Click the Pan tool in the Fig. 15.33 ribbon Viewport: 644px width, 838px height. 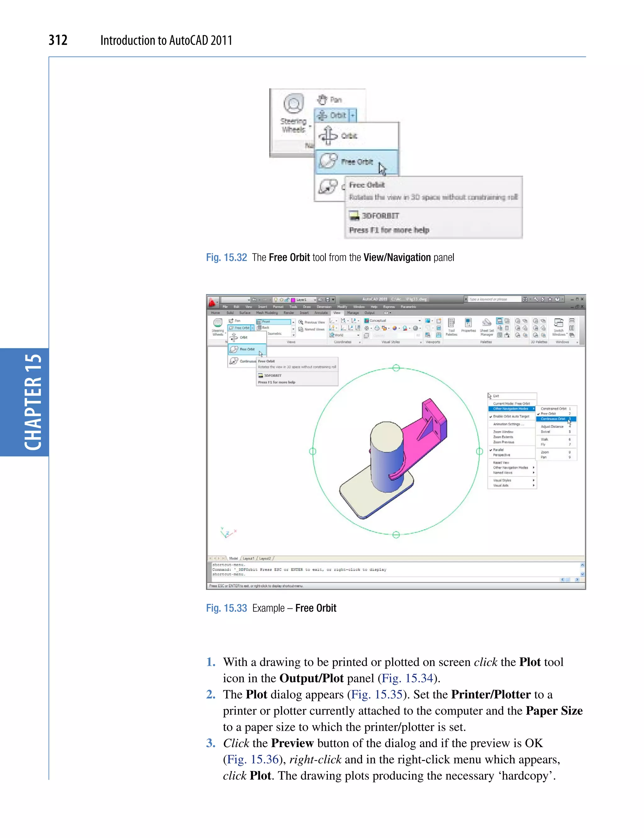tap(234, 320)
